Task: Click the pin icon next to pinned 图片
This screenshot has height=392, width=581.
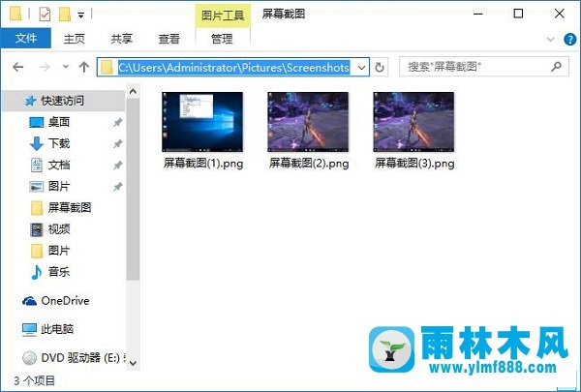Action: pyautogui.click(x=118, y=187)
